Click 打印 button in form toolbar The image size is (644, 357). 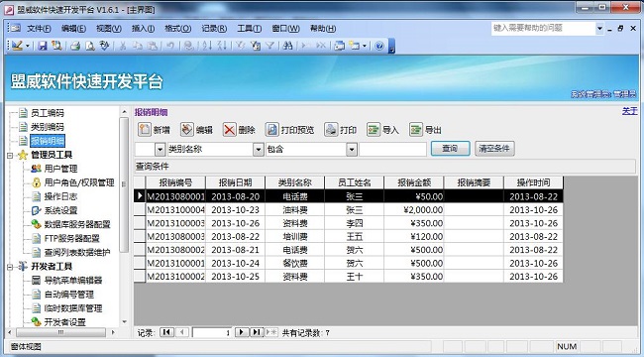(341, 130)
